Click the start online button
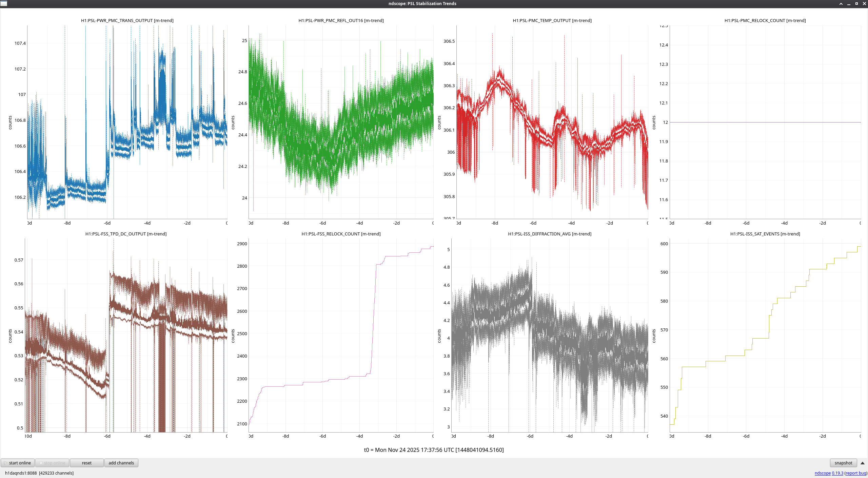This screenshot has height=478, width=868. coord(18,463)
